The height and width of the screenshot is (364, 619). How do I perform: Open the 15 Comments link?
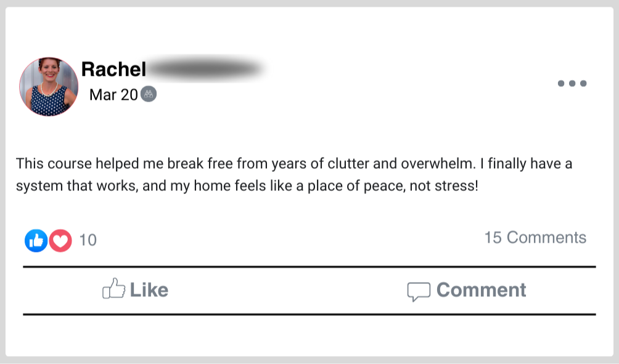point(535,238)
